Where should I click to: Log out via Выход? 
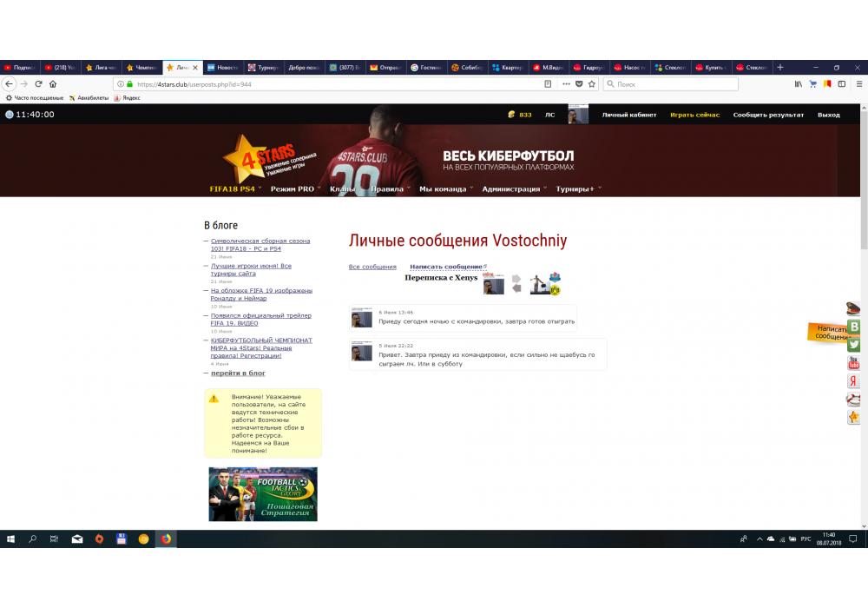(x=829, y=115)
